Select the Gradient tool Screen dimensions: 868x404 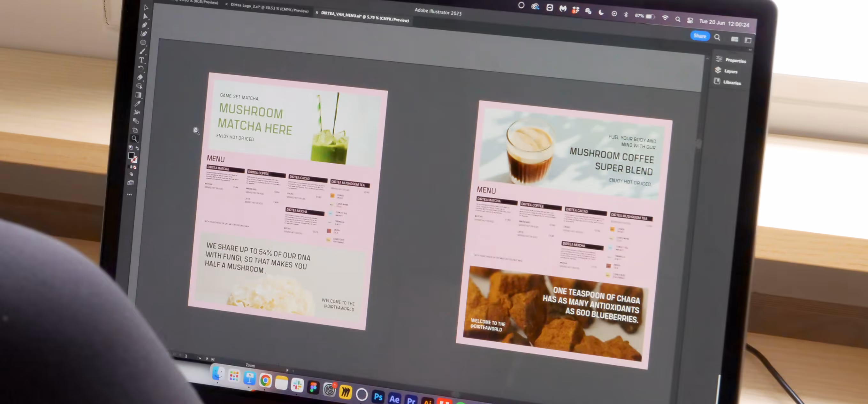138,95
